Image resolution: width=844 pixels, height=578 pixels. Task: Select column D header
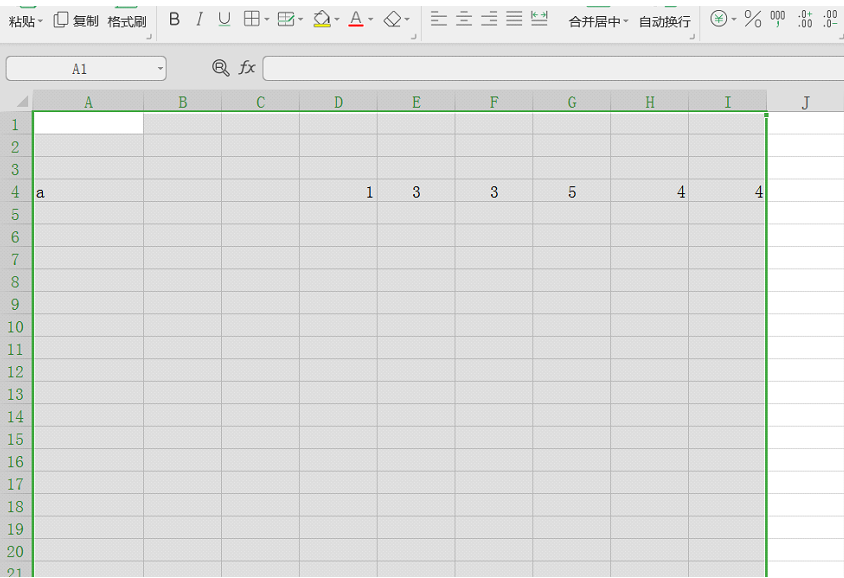pyautogui.click(x=338, y=102)
